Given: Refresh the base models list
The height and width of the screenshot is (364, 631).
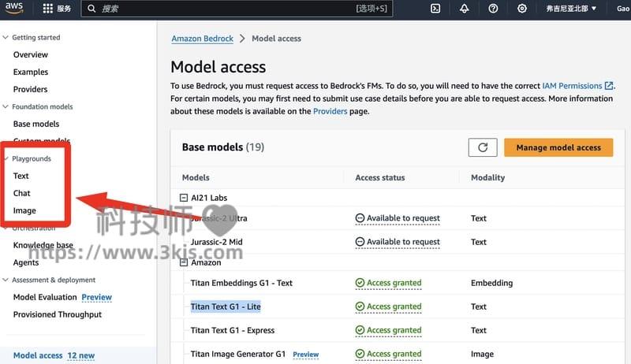Looking at the screenshot, I should point(483,147).
